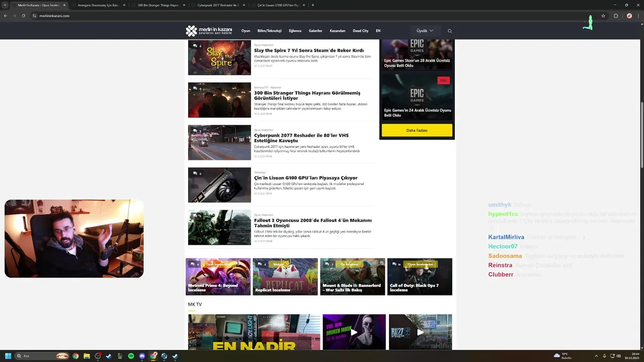Open the weather widget in taskbar
Image resolution: width=644 pixels, height=362 pixels.
coord(562,356)
